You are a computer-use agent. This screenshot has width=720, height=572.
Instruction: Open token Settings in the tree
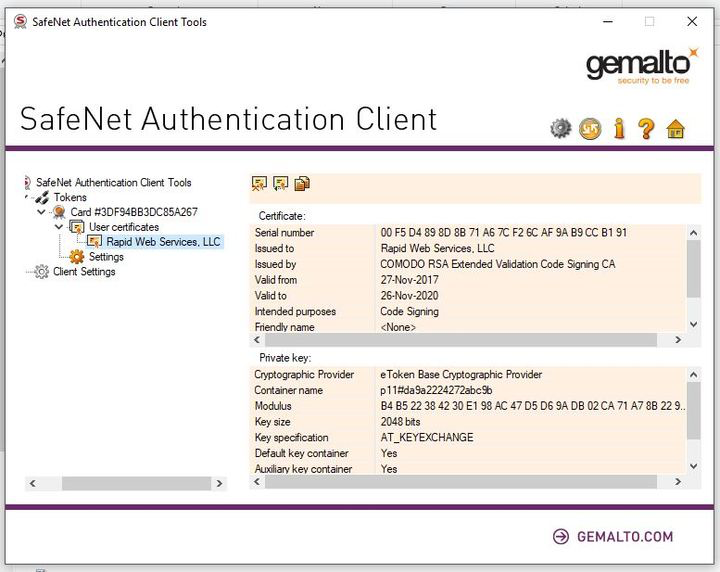106,256
